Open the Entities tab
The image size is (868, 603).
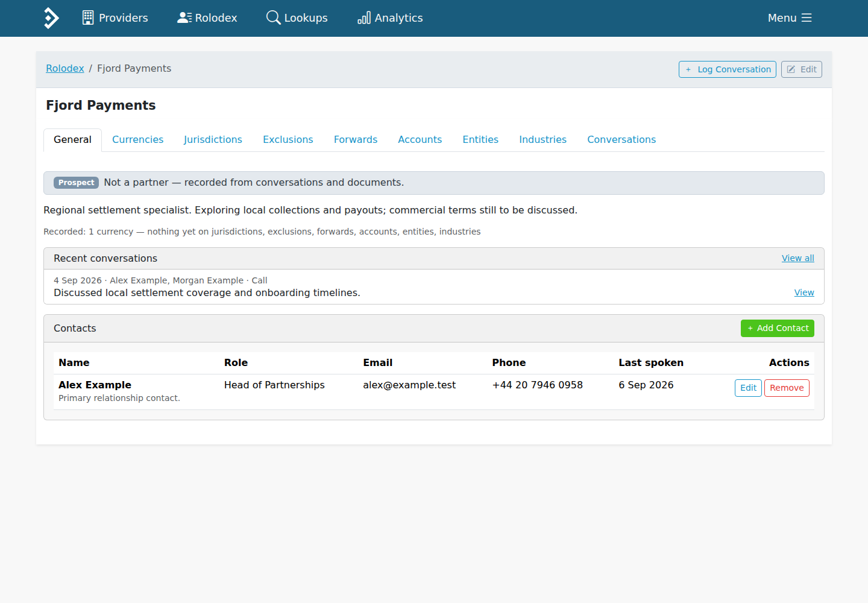pyautogui.click(x=480, y=140)
